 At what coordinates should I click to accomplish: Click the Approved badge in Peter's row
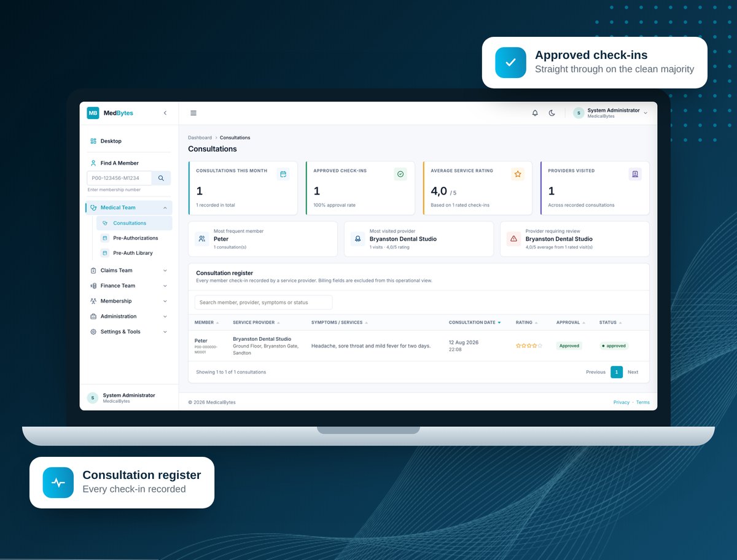[569, 346]
